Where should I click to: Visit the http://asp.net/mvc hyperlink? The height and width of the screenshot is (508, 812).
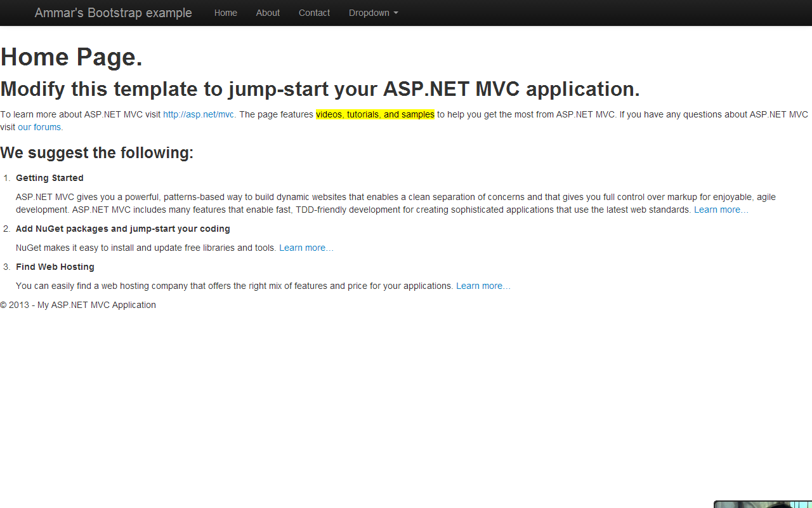[199, 114]
